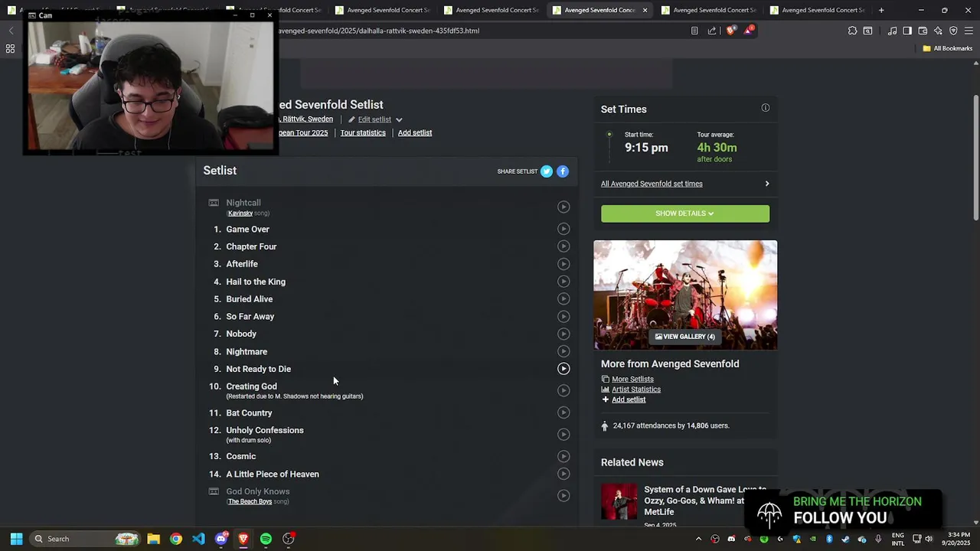
Task: Play video for Afterlife
Action: tap(563, 264)
